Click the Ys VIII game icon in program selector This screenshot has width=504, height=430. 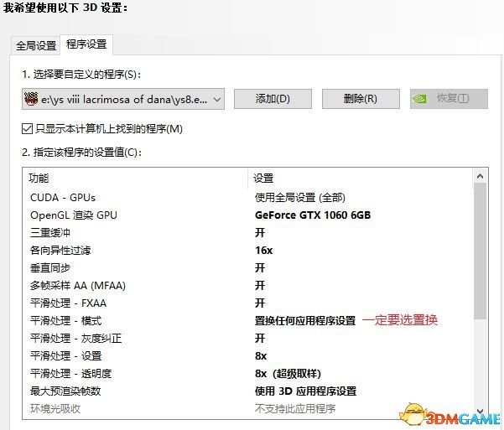tap(29, 99)
